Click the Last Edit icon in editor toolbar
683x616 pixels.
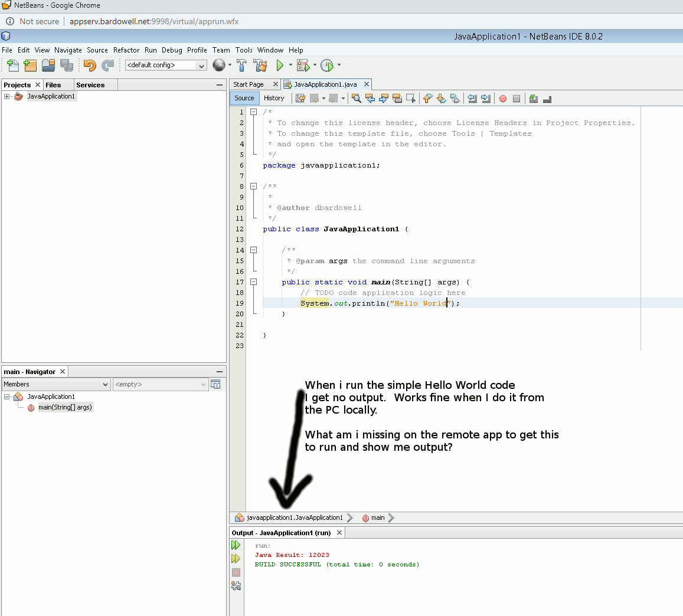click(x=300, y=99)
